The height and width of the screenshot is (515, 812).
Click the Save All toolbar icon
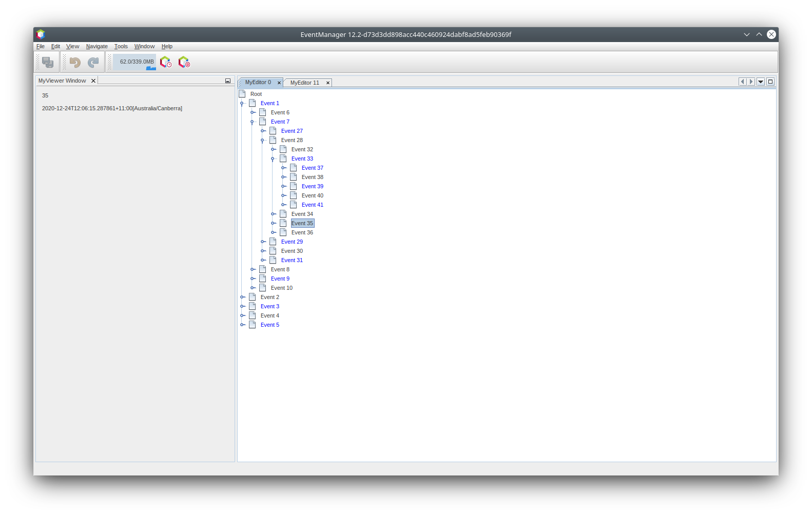48,62
